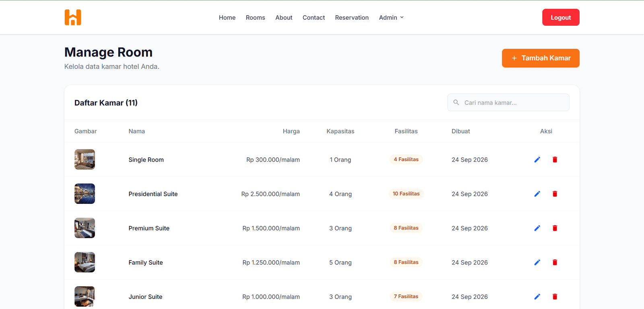Click the Logout button
This screenshot has height=309, width=644.
[x=561, y=17]
